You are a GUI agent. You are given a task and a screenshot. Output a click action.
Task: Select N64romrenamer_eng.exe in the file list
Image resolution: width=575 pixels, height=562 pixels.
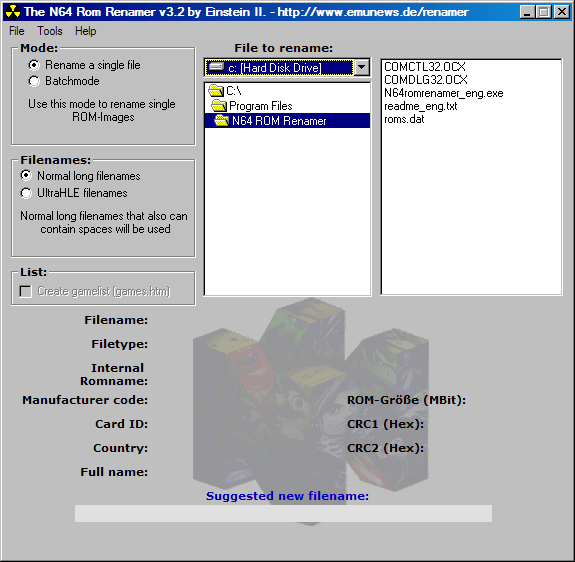444,93
